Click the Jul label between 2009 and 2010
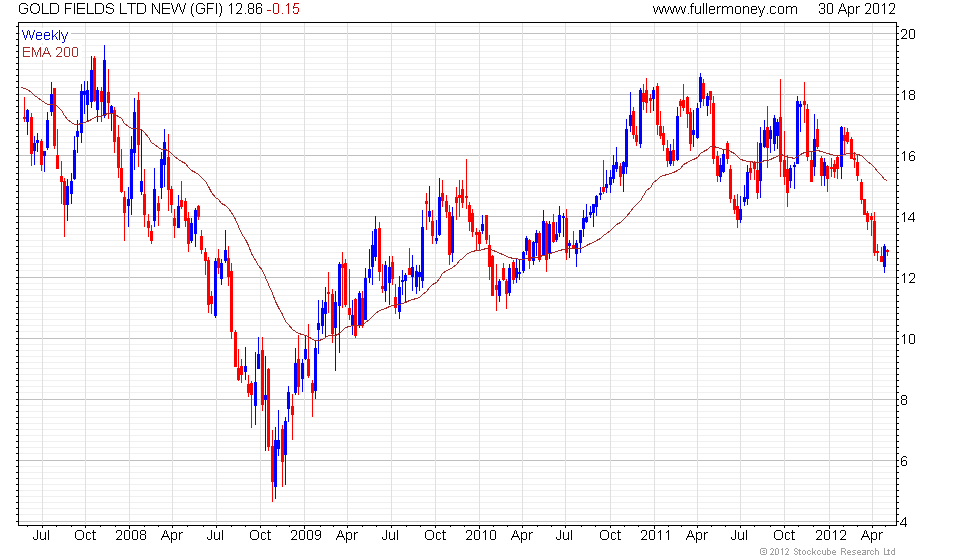Image resolution: width=980 pixels, height=560 pixels. click(x=390, y=536)
